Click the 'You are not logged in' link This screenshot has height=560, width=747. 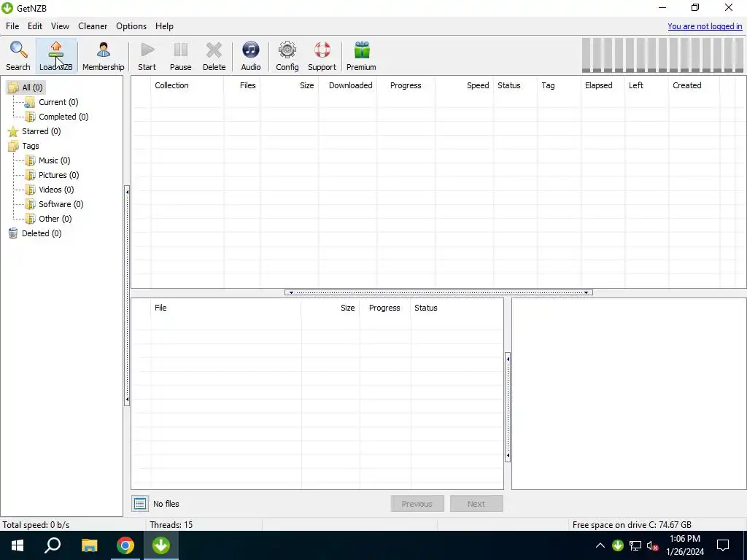705,26
